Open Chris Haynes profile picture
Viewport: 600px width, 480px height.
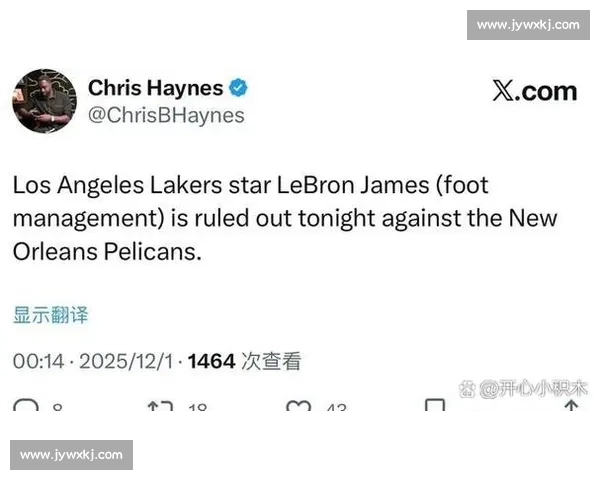pos(44,101)
